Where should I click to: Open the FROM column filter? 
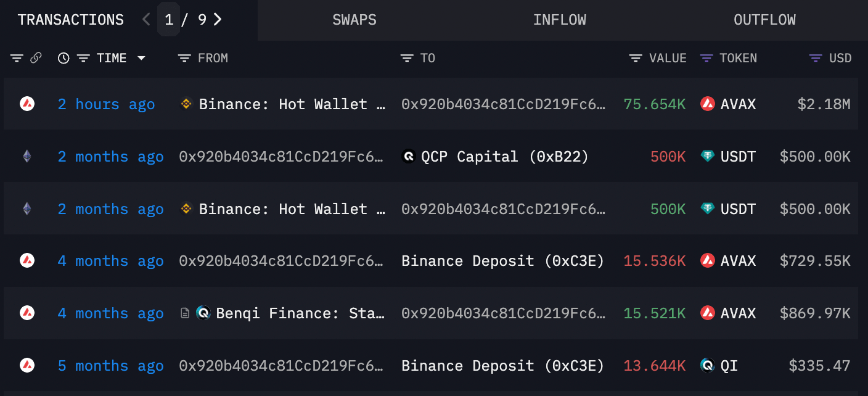[184, 58]
